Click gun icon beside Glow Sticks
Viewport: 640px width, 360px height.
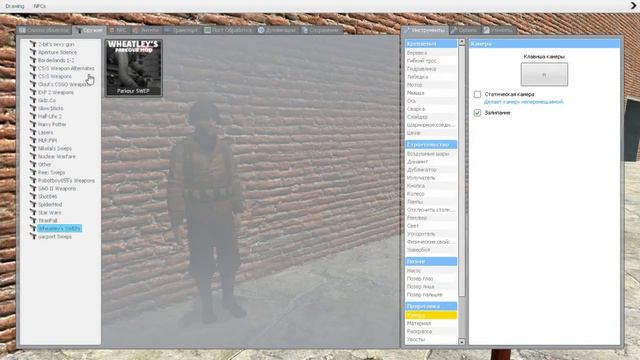click(x=33, y=108)
